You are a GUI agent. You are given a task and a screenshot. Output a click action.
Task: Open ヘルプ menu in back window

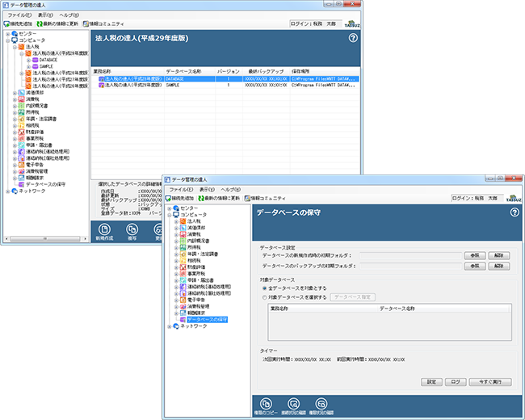point(69,15)
